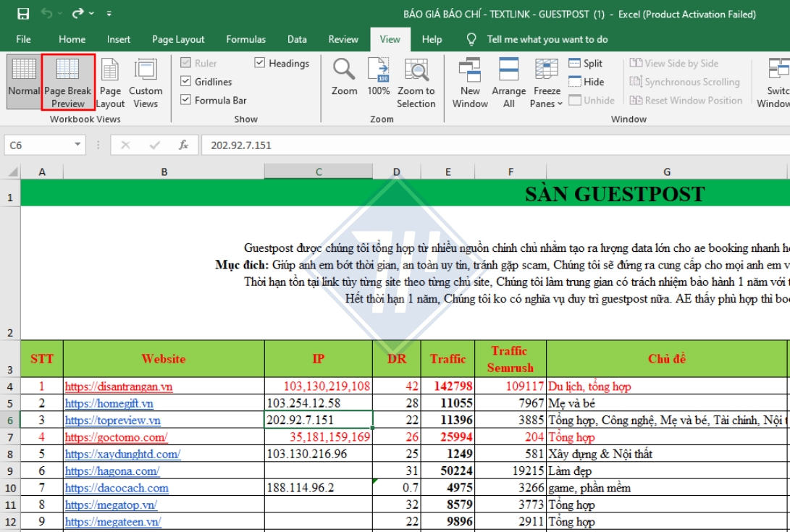The height and width of the screenshot is (532, 790).
Task: Toggle the Gridlines checkbox
Action: (185, 82)
